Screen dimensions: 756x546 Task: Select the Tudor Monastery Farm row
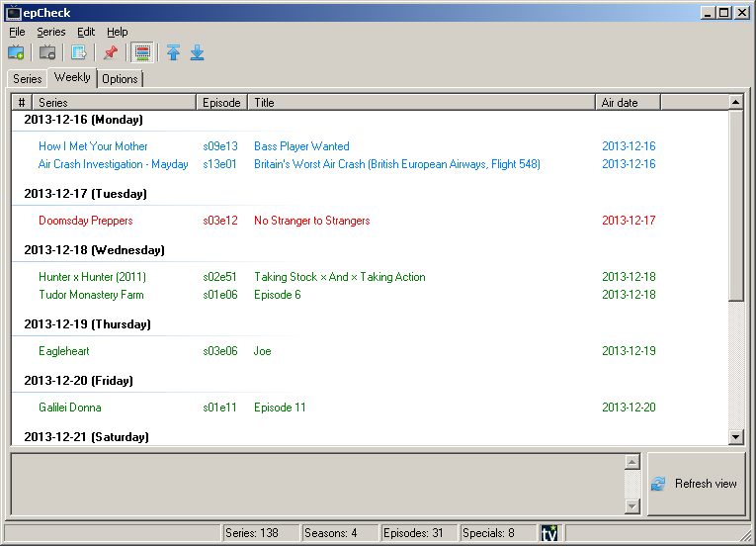click(371, 295)
